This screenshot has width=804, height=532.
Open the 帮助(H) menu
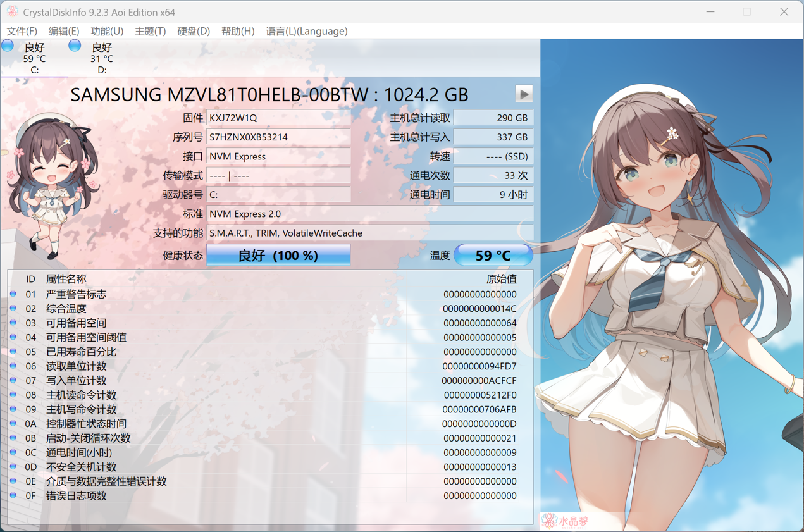click(237, 31)
